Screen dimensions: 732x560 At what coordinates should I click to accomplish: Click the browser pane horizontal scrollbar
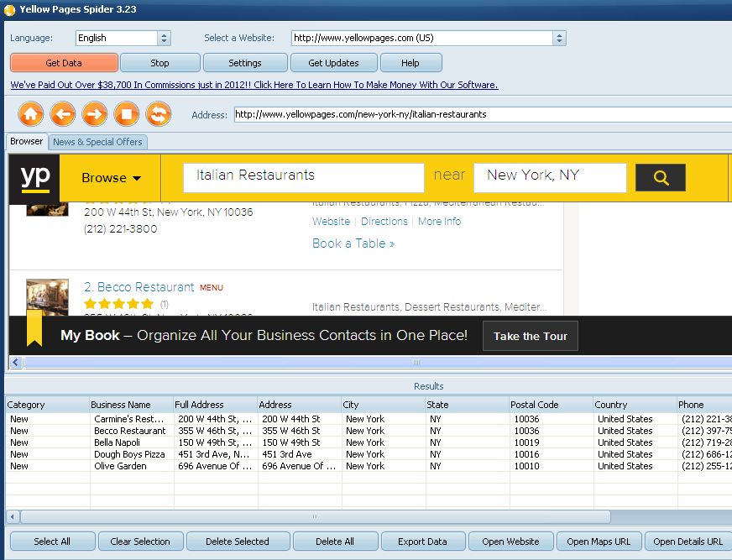[377, 362]
